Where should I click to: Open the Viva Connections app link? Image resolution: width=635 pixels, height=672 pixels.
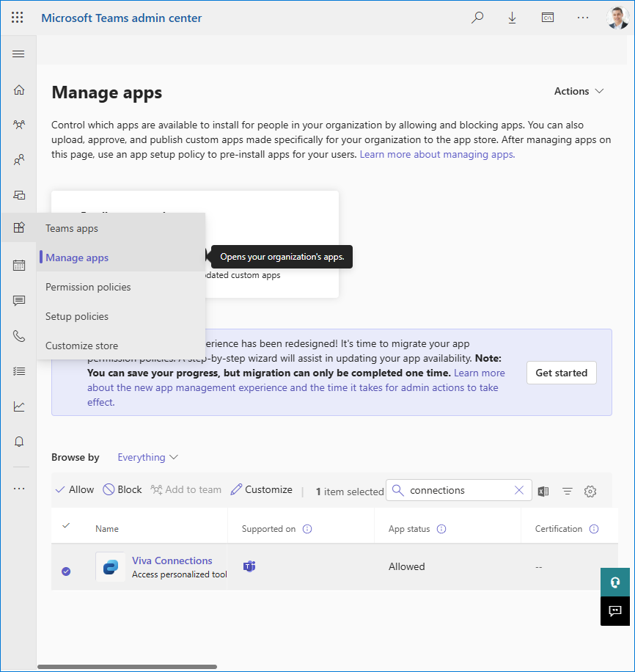(172, 560)
